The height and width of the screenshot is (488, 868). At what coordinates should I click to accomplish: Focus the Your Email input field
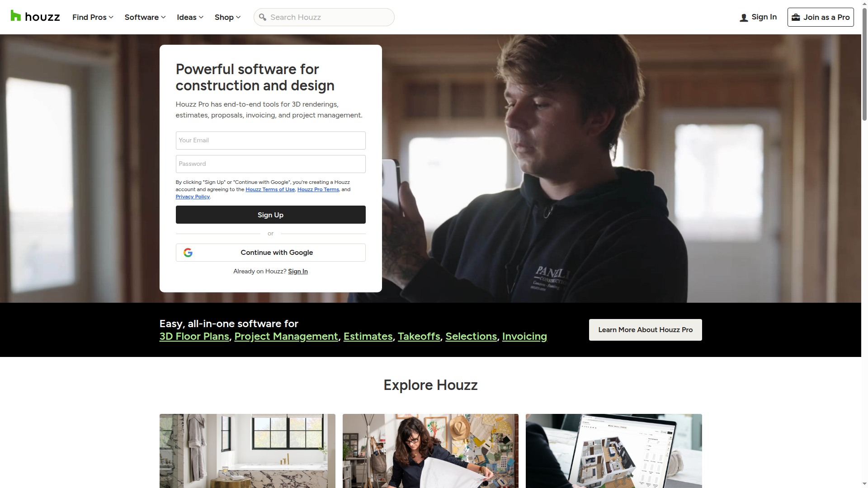(270, 140)
